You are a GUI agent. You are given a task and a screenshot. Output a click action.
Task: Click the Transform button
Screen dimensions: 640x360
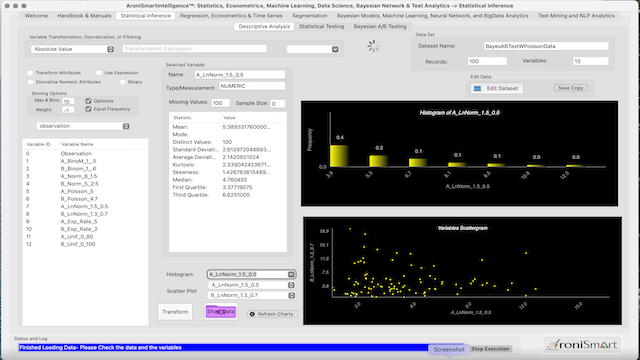pyautogui.click(x=175, y=312)
